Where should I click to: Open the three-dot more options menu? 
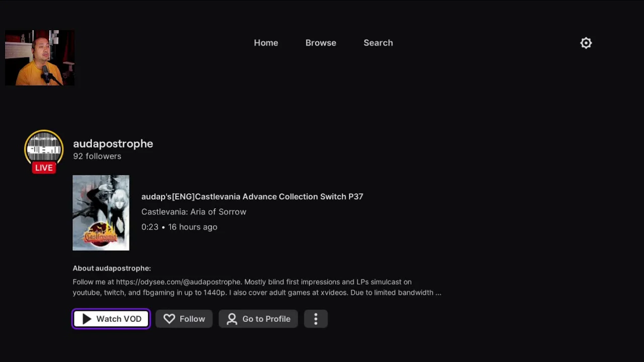click(315, 319)
